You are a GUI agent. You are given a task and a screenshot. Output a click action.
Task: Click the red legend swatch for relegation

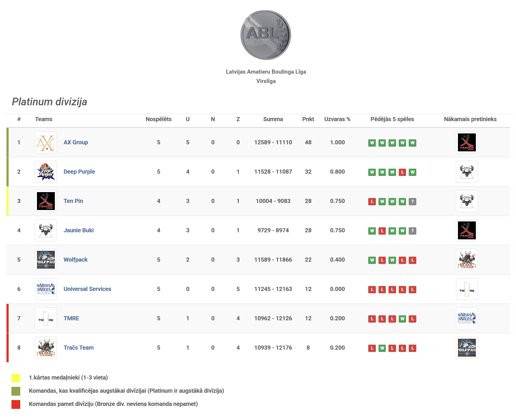coord(16,404)
